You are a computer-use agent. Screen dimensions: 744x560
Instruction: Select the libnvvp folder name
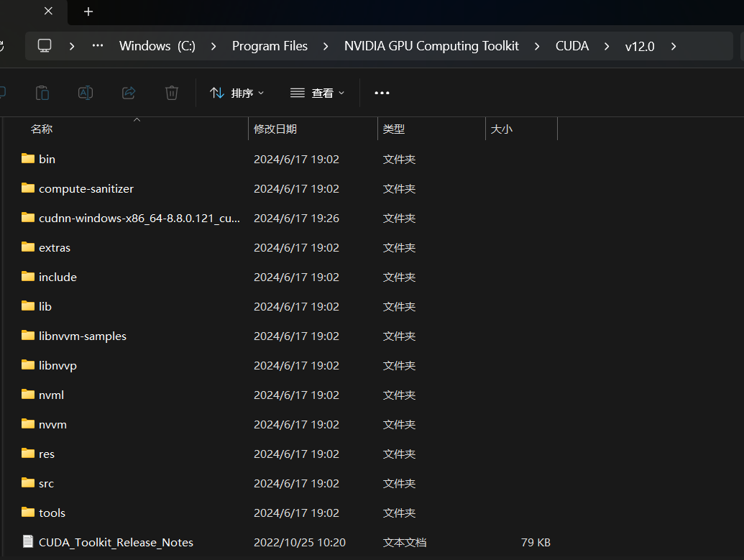click(58, 365)
